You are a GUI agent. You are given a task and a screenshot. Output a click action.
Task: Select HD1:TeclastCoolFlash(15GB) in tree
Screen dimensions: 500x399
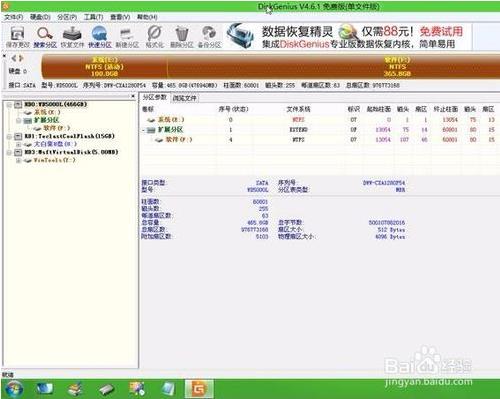click(69, 136)
